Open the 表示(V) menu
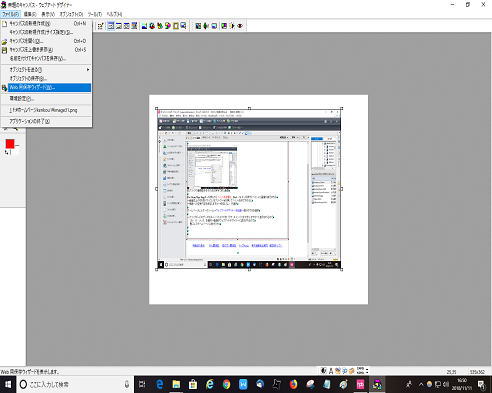 click(x=48, y=14)
